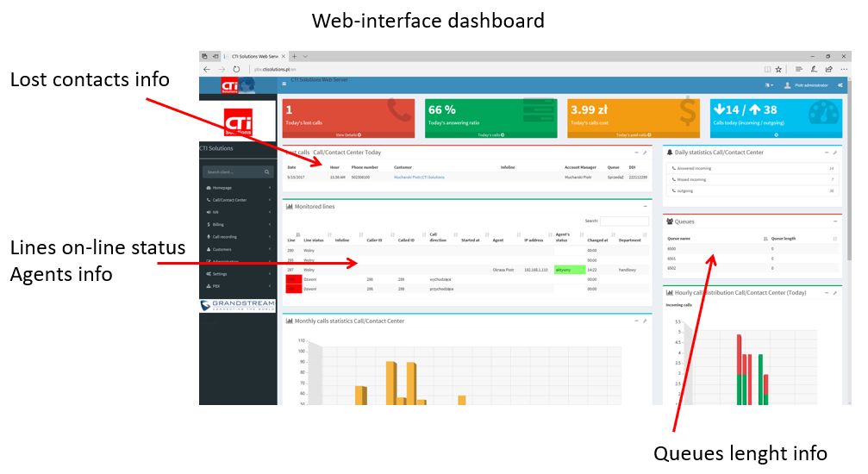
Task: Click the wrench icon on Daily statistics panel
Action: tap(834, 153)
